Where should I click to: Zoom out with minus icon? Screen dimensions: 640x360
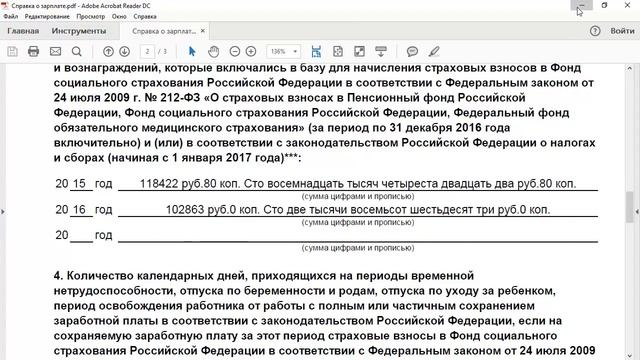[x=235, y=51]
